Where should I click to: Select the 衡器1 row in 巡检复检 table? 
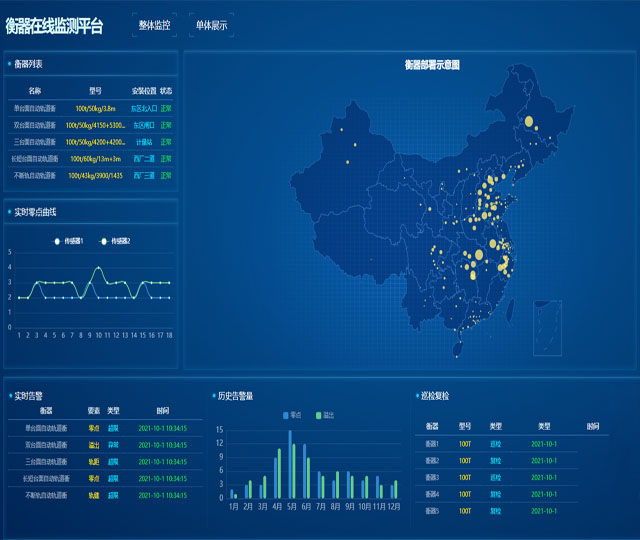coord(432,444)
